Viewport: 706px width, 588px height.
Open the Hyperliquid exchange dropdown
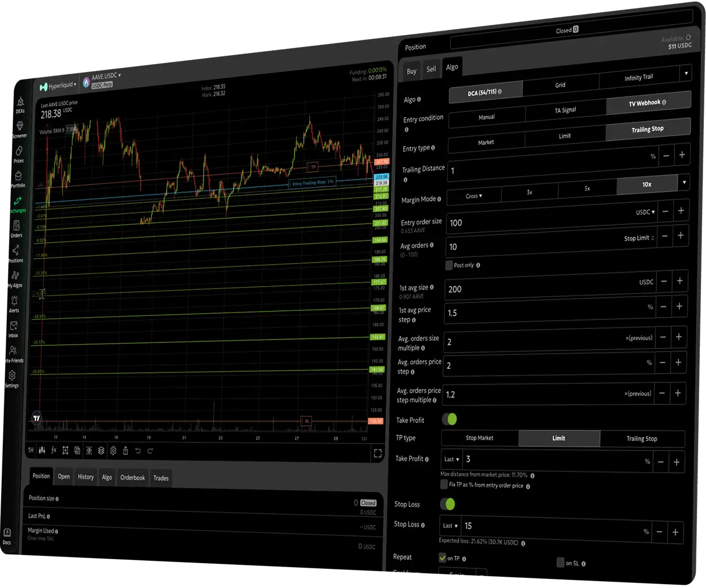[59, 86]
